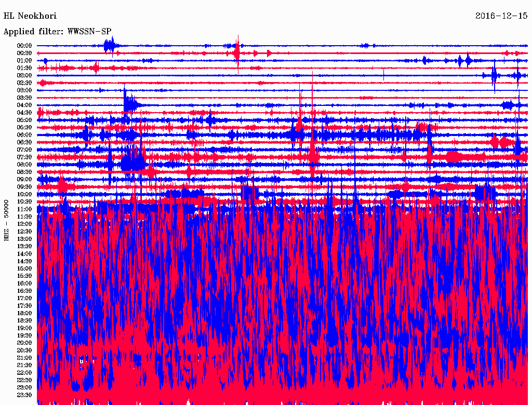Viewport: 532px width, 405px height.
Task: Select the 17:00 time label
Action: (x=24, y=298)
